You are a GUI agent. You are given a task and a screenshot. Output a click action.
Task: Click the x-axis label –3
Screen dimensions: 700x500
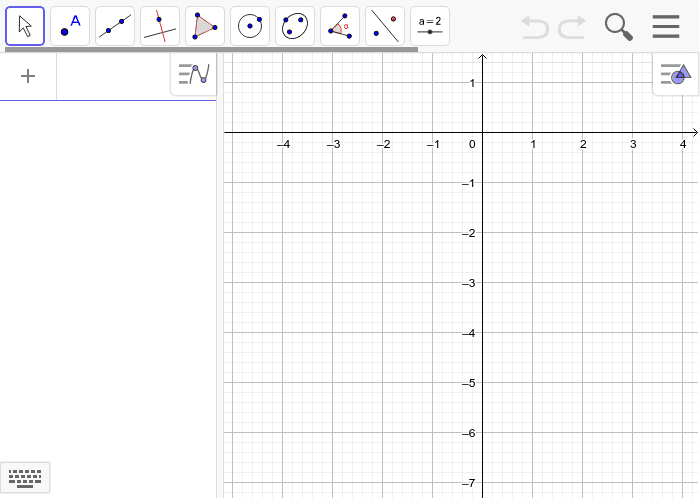333,144
